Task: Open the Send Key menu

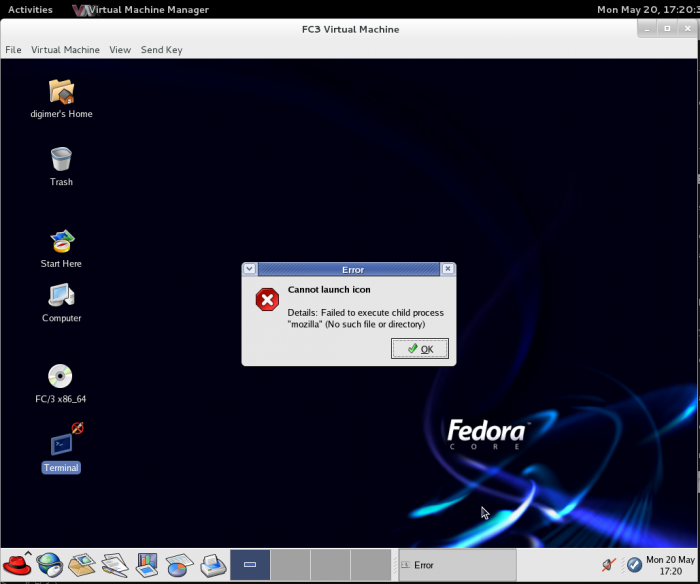Action: [x=161, y=50]
